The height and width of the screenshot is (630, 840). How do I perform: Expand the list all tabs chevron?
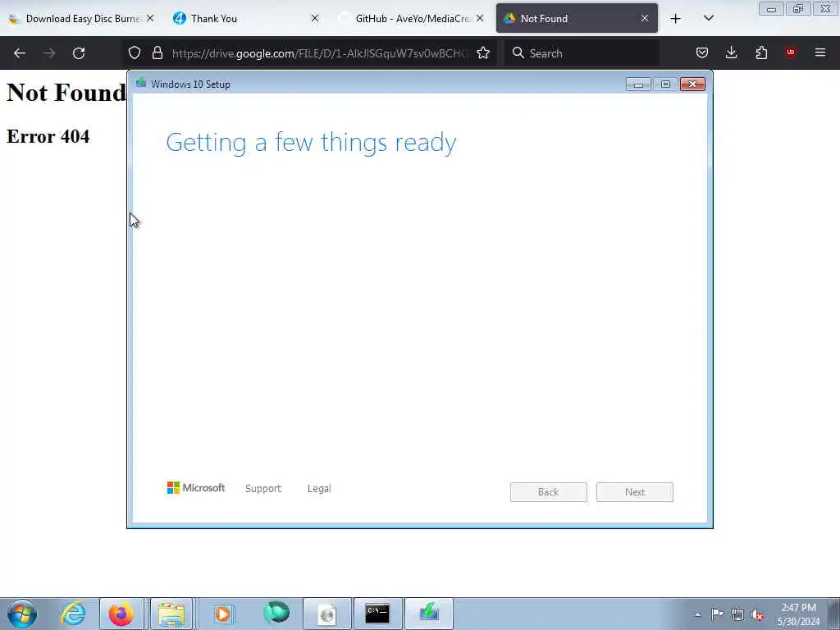click(x=709, y=19)
